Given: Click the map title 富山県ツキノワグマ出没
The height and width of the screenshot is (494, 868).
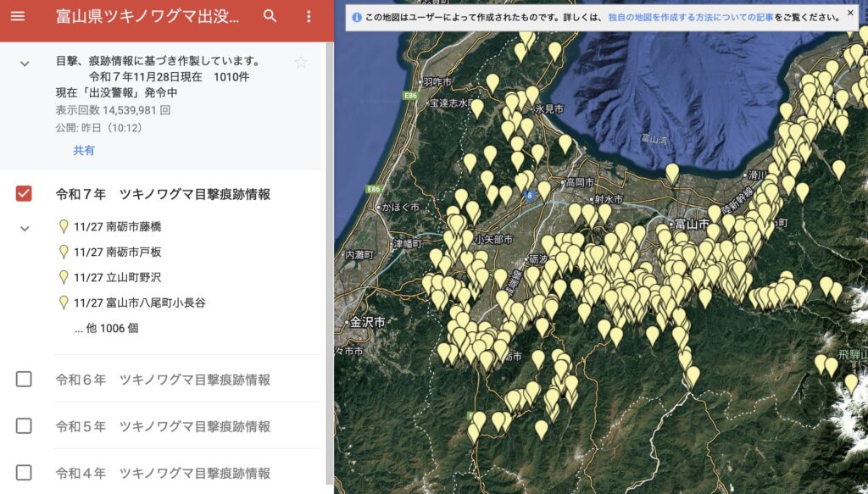Looking at the screenshot, I should [147, 17].
